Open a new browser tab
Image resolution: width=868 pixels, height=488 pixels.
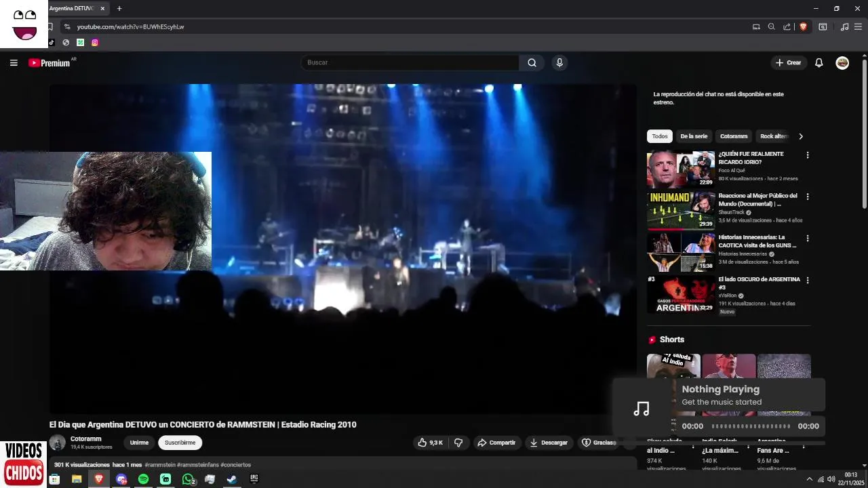(119, 8)
